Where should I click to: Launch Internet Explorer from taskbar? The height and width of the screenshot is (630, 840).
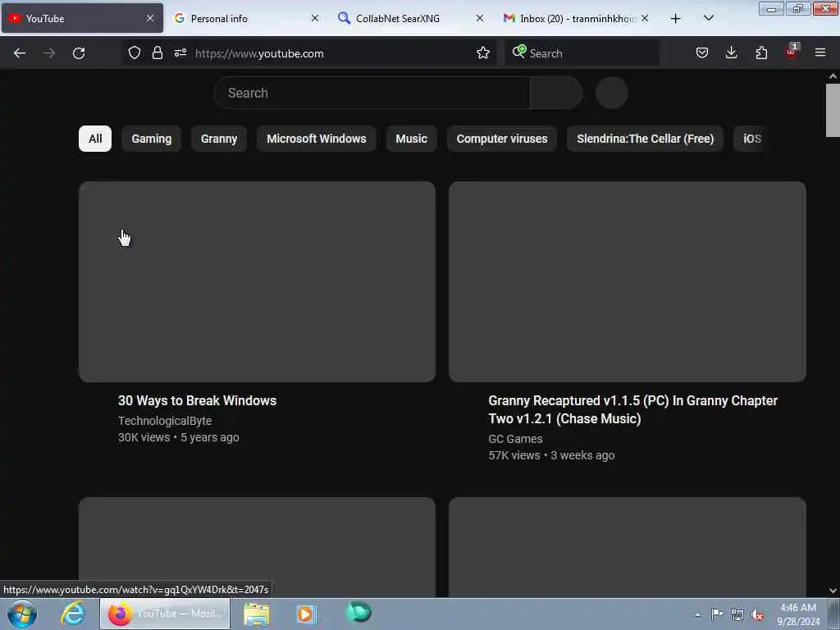[x=73, y=614]
